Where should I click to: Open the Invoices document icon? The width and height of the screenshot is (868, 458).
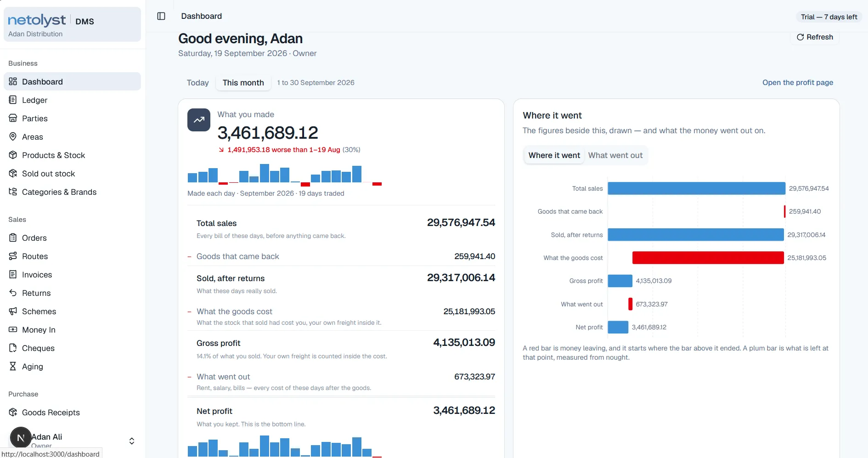coord(13,274)
